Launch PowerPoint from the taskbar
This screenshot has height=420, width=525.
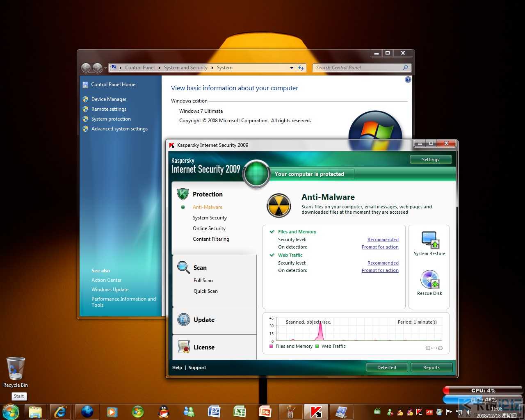coord(265,412)
